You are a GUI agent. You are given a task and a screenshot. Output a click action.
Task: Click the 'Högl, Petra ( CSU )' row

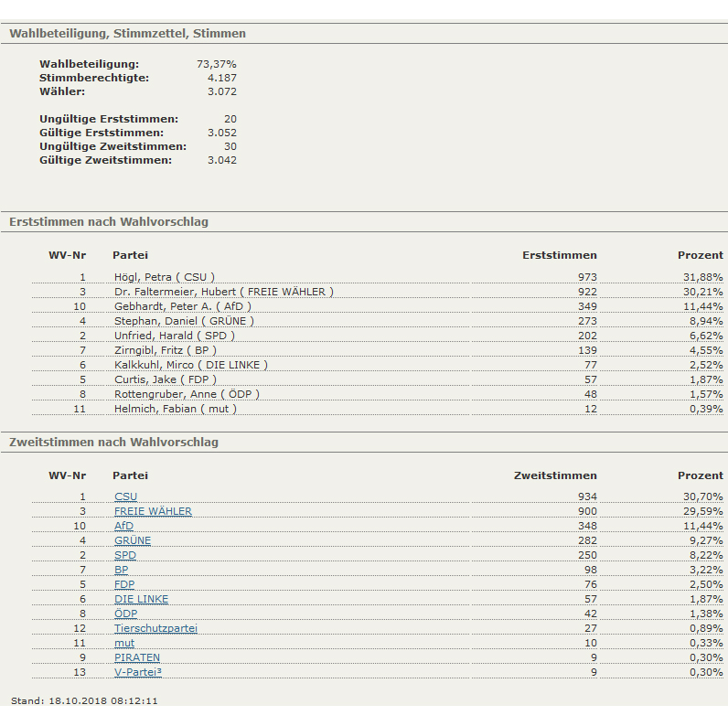click(378, 277)
